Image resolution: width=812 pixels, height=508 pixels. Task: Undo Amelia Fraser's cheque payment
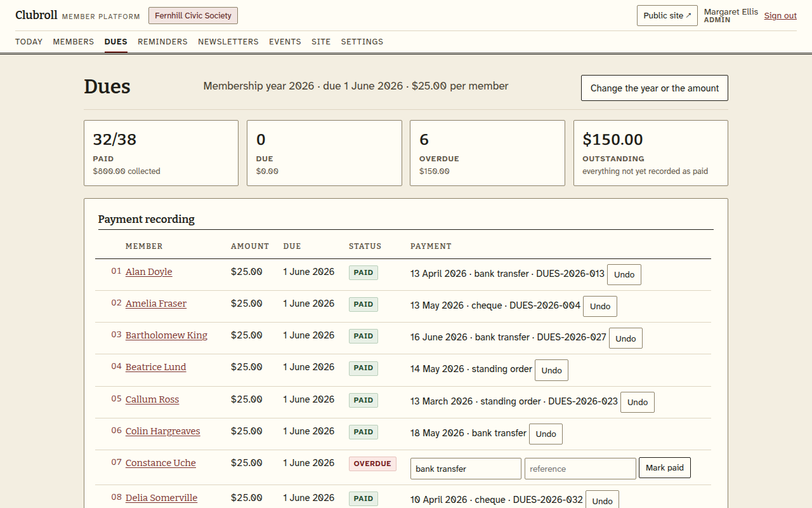tap(600, 307)
